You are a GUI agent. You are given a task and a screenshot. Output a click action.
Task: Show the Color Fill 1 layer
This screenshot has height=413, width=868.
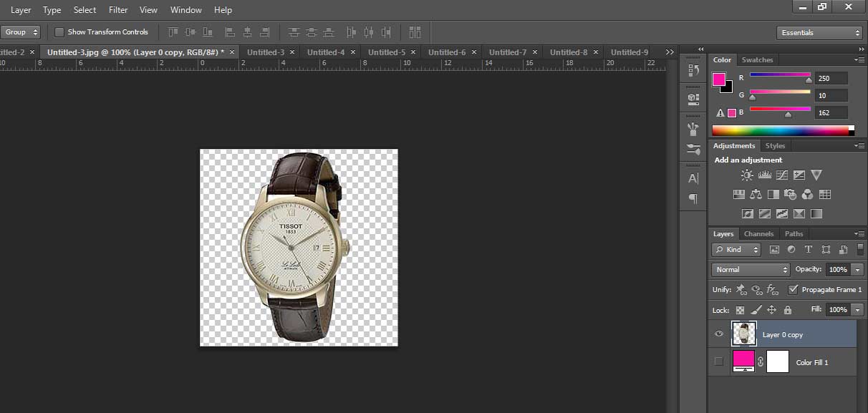pos(719,362)
